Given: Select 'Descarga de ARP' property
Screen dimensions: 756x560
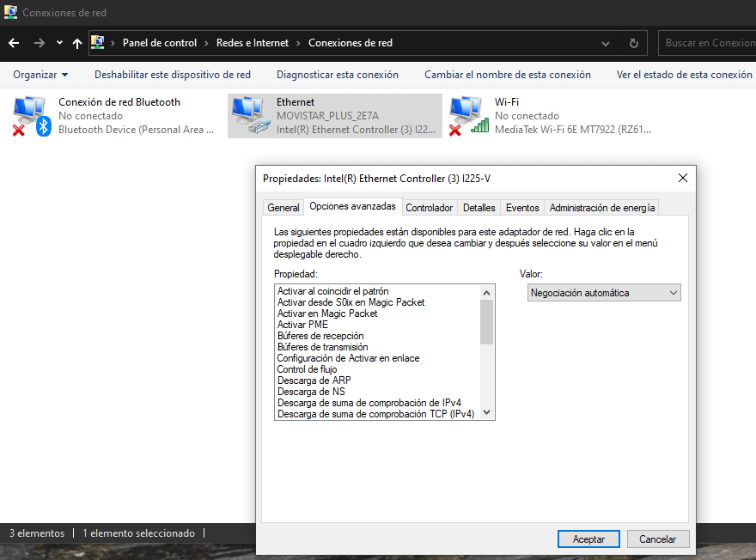Looking at the screenshot, I should 314,380.
